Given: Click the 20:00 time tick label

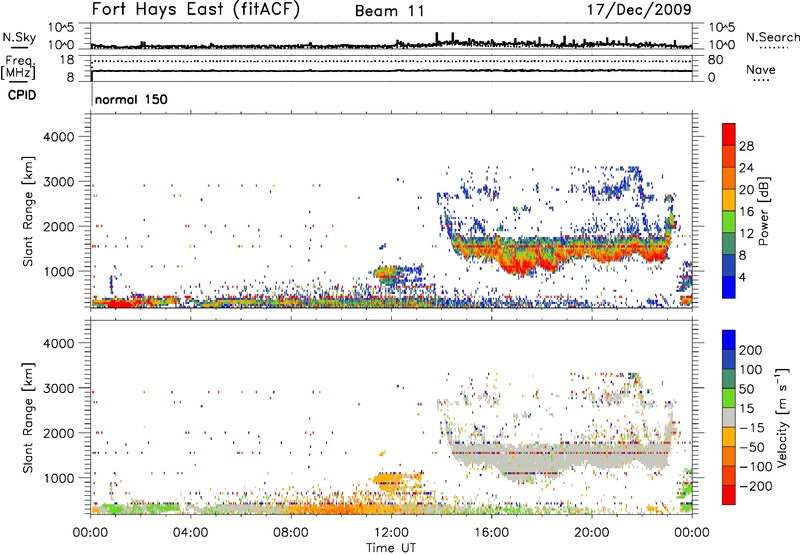Looking at the screenshot, I should 591,533.
